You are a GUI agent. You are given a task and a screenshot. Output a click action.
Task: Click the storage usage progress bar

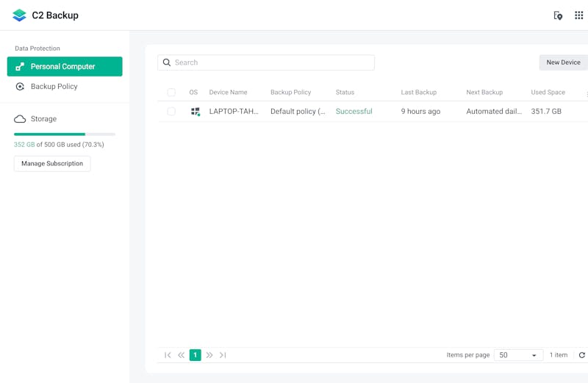pyautogui.click(x=65, y=134)
